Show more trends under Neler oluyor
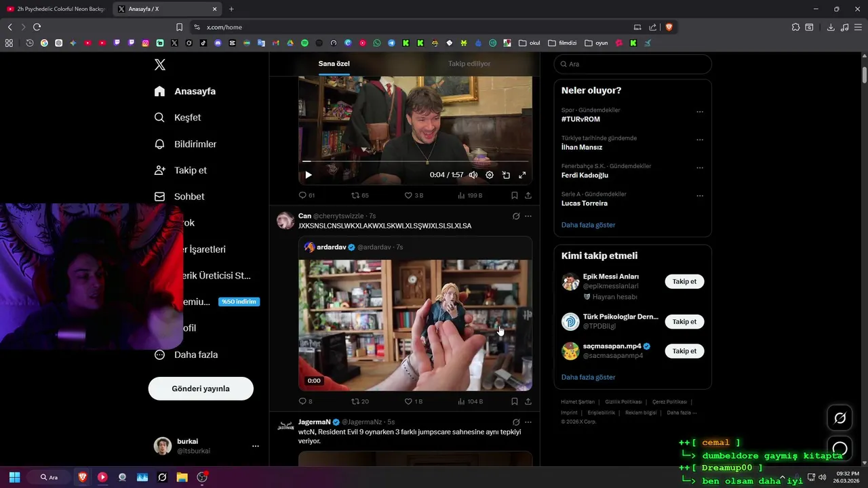Viewport: 868px width, 488px height. pos(588,225)
